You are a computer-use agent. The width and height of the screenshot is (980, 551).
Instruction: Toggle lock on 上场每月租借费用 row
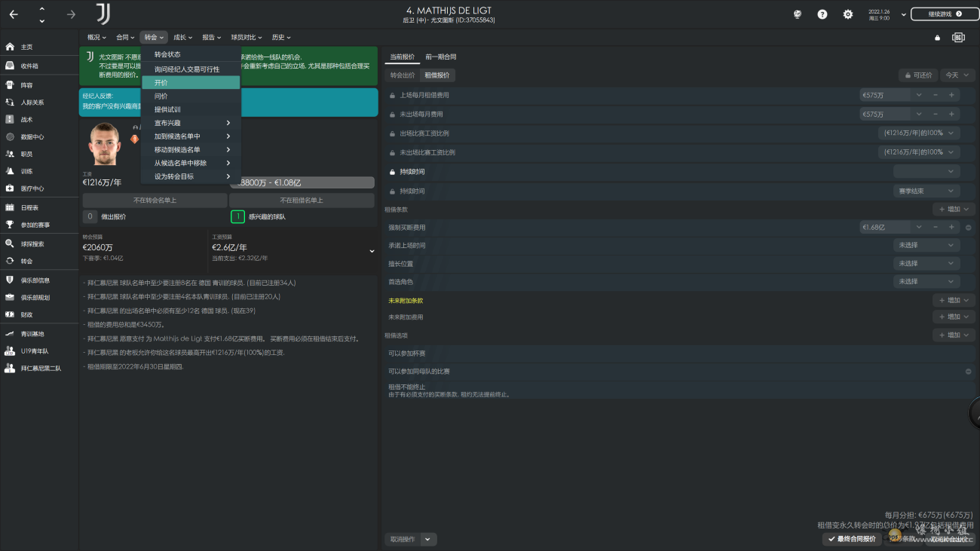[392, 96]
